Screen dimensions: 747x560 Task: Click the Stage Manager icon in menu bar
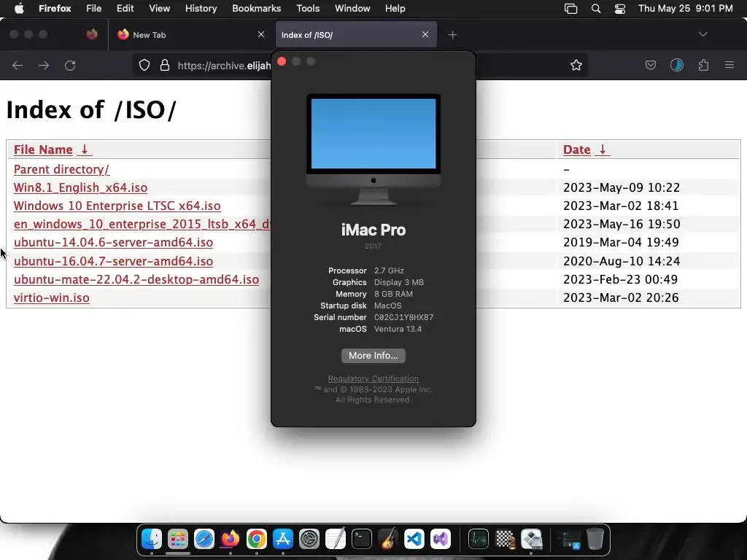point(570,9)
